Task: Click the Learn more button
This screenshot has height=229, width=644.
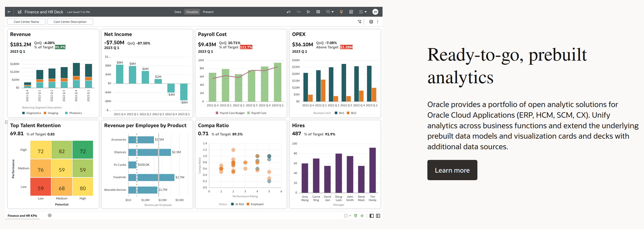Action: [452, 170]
